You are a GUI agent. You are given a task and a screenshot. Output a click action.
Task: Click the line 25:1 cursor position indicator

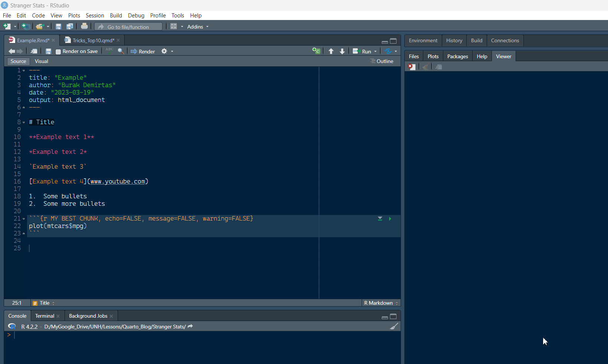tap(17, 303)
